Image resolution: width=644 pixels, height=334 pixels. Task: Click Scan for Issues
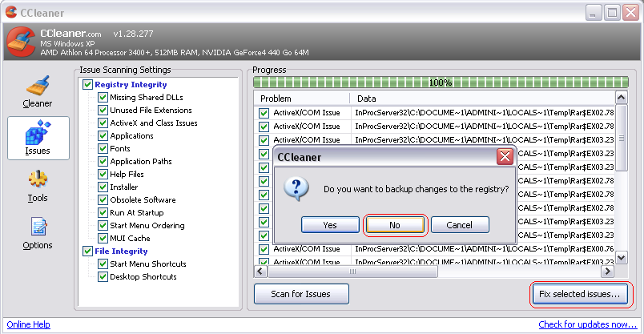[301, 294]
